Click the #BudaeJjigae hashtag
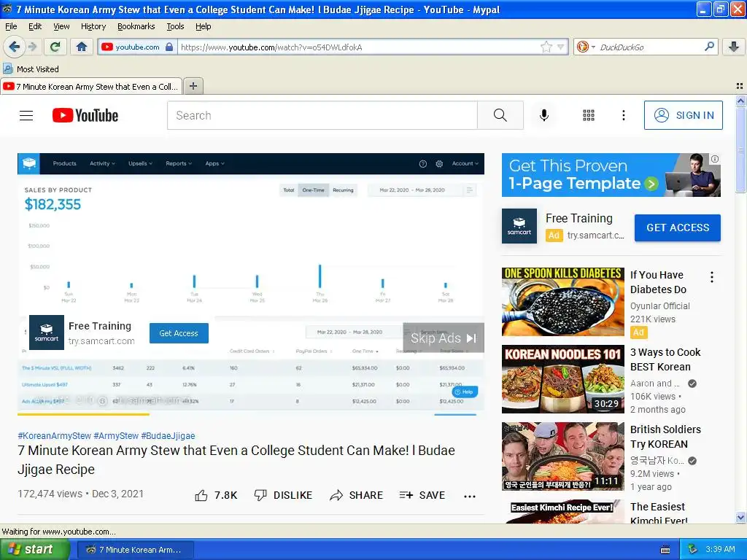Screen dimensions: 747x560 pyautogui.click(x=169, y=435)
